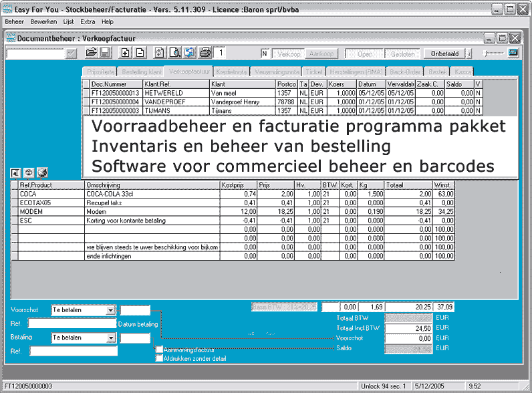The width and height of the screenshot is (532, 393).
Task: Open the Bewerken menu
Action: click(x=43, y=21)
